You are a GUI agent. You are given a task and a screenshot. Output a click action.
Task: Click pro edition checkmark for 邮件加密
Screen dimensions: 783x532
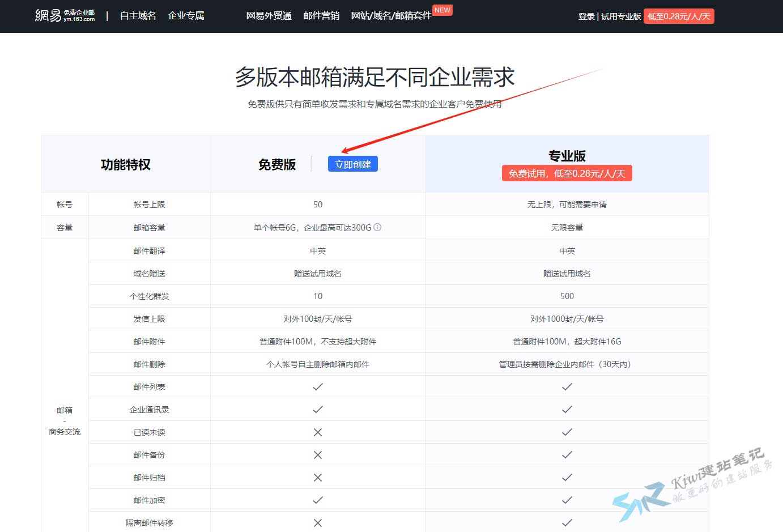click(x=567, y=500)
